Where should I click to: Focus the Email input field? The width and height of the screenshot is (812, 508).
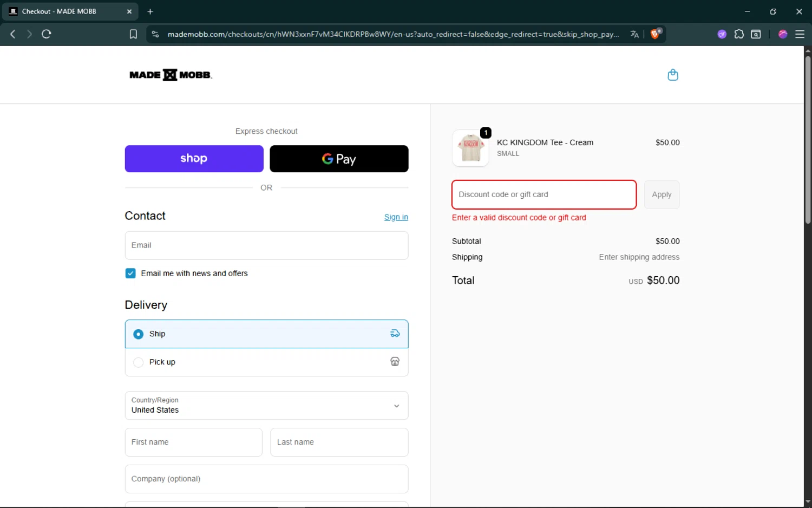click(266, 245)
